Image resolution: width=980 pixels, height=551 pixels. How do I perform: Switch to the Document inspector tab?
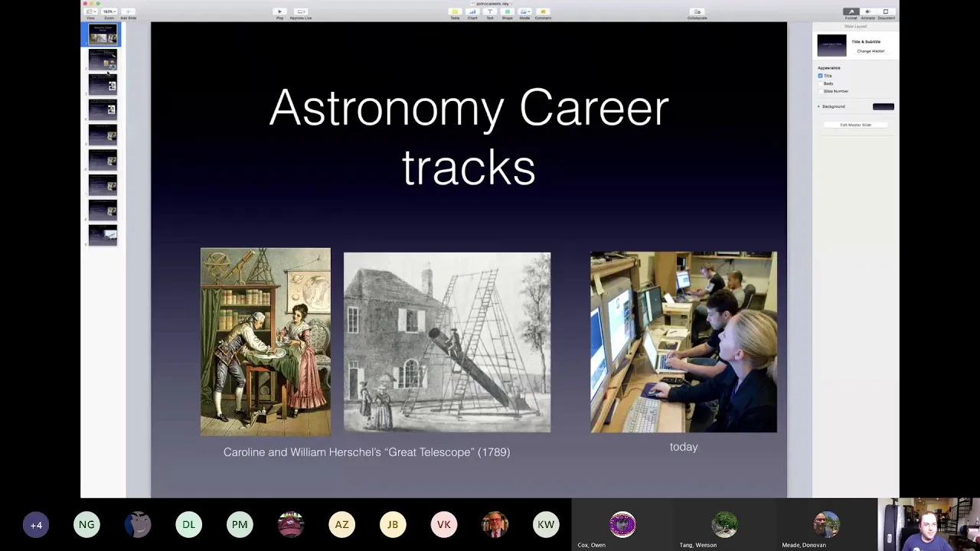pos(886,13)
